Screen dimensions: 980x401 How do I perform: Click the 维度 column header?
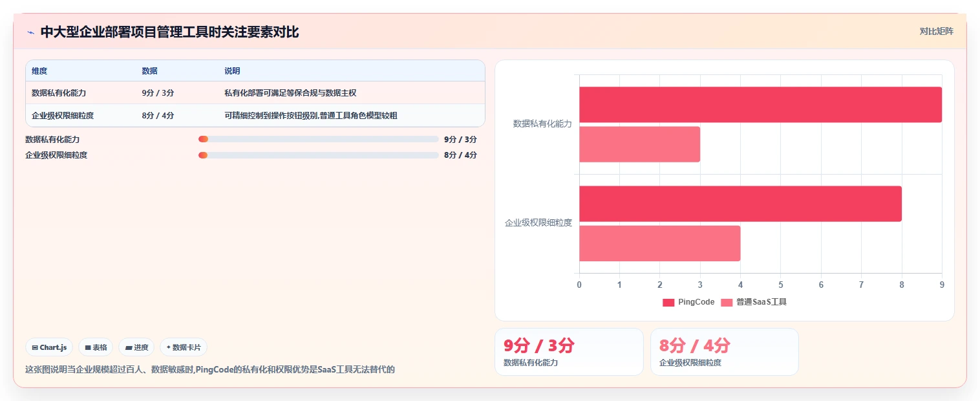point(39,71)
